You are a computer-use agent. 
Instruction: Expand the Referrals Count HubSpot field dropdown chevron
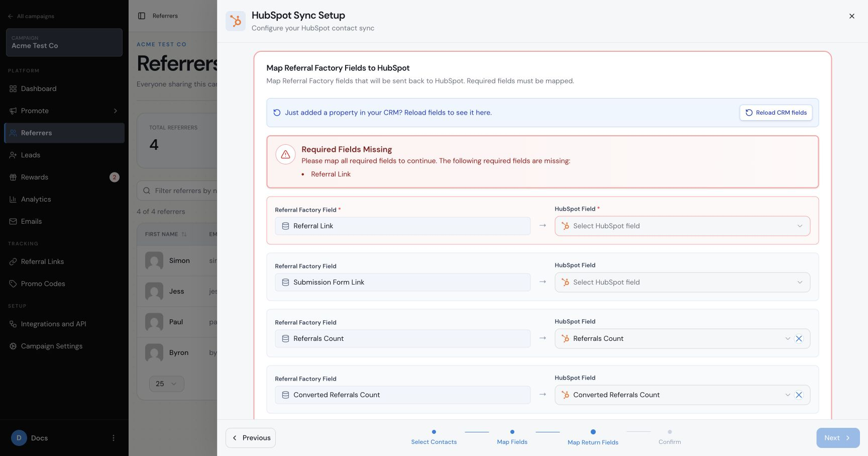(787, 338)
